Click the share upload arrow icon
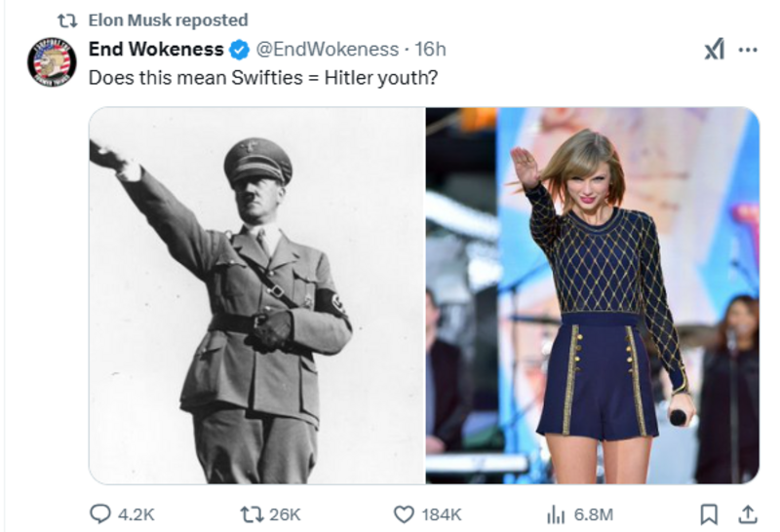Screen dimensions: 780x532 pos(747,513)
